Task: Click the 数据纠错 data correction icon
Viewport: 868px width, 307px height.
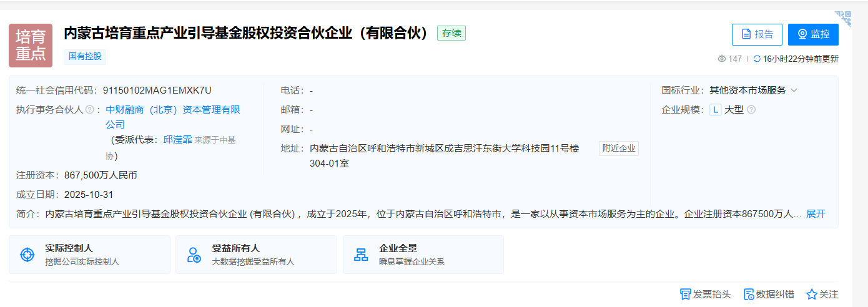Action: [749, 295]
